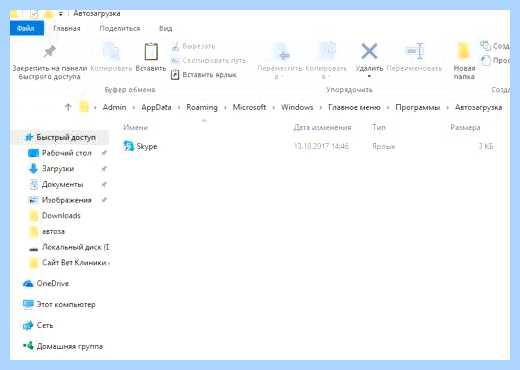Click the Переместить в icon
Image resolution: width=520 pixels, height=370 pixels.
(283, 52)
